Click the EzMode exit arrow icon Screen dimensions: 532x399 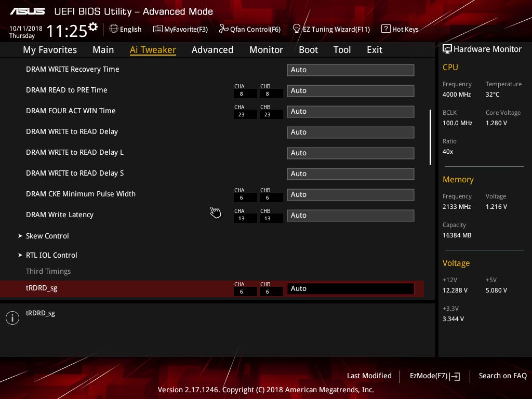pos(455,376)
